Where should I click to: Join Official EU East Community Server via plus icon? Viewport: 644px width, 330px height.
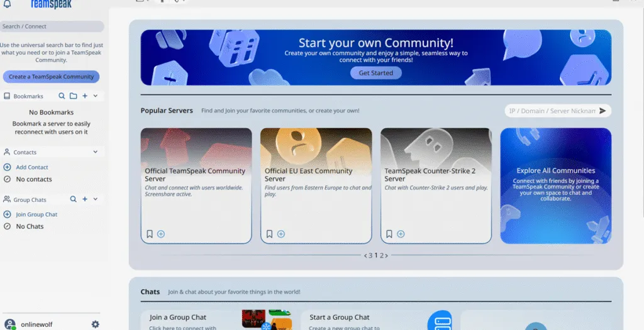point(281,234)
